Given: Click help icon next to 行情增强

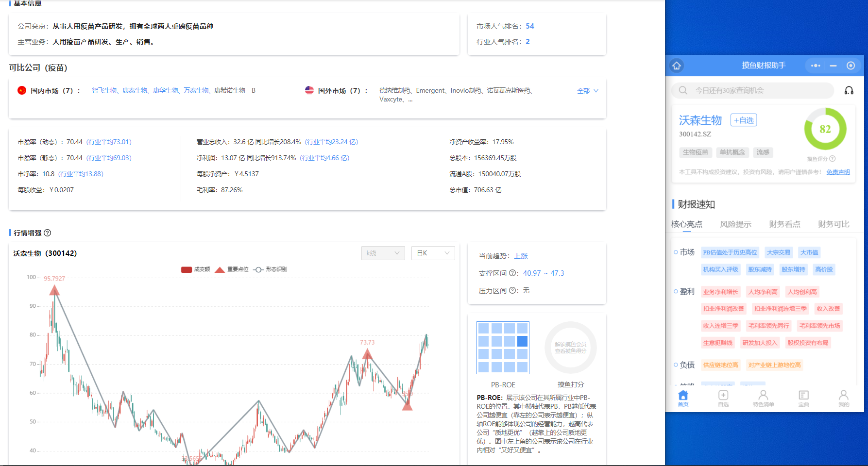Looking at the screenshot, I should click(47, 233).
